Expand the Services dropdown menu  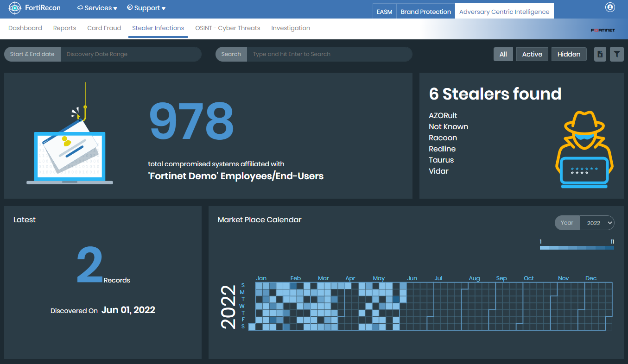97,8
